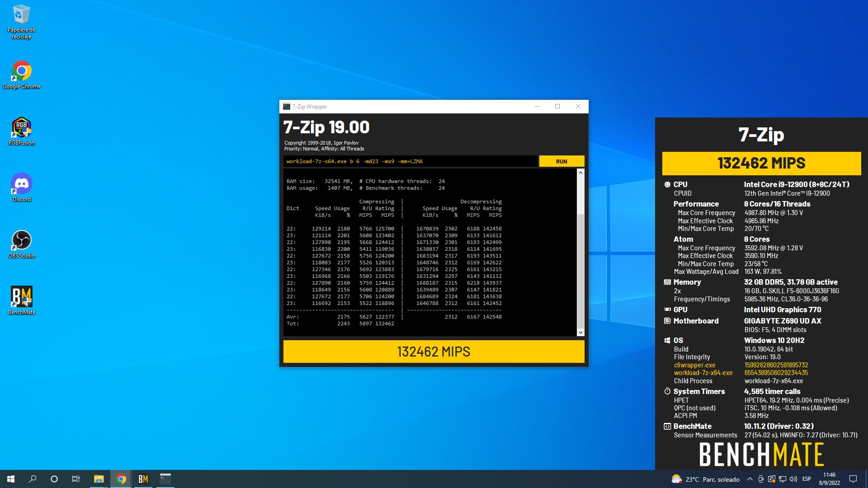
Task: Click the RUN button in 7-Zip Wrapper
Action: tap(561, 161)
